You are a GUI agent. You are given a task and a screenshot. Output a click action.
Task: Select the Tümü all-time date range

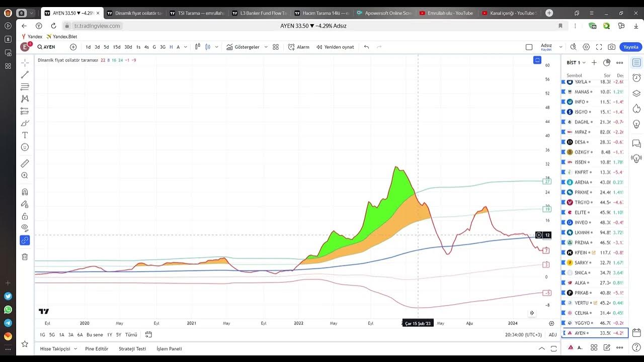click(131, 335)
